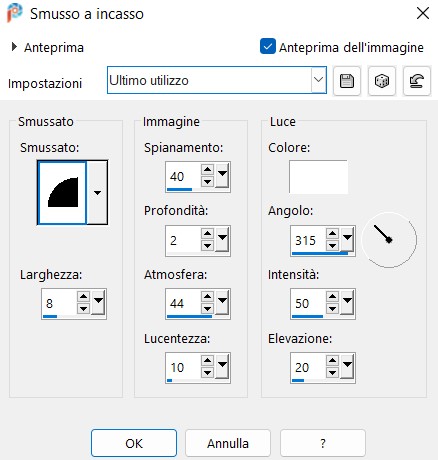Expand the Anteprima disclosure triangle

14,47
